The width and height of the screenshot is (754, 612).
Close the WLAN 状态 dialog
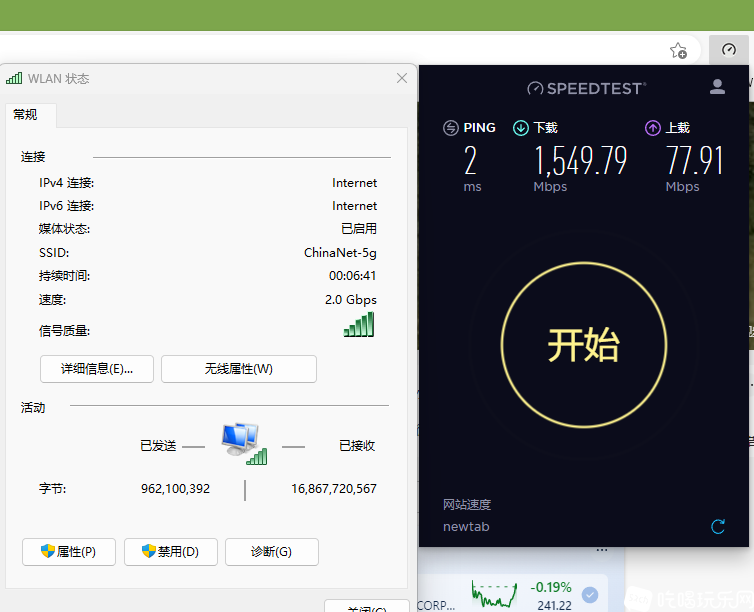(x=402, y=78)
